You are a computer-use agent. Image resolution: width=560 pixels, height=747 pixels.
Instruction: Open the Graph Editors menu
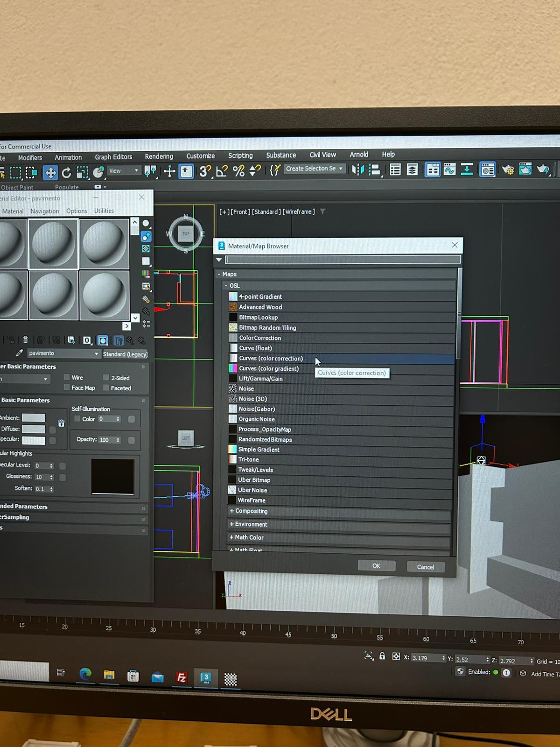pyautogui.click(x=113, y=157)
